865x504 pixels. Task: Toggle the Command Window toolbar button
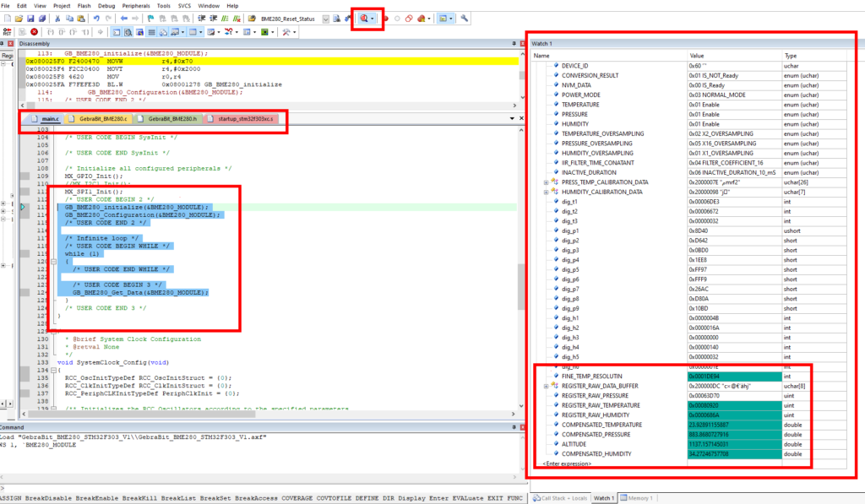point(117,32)
